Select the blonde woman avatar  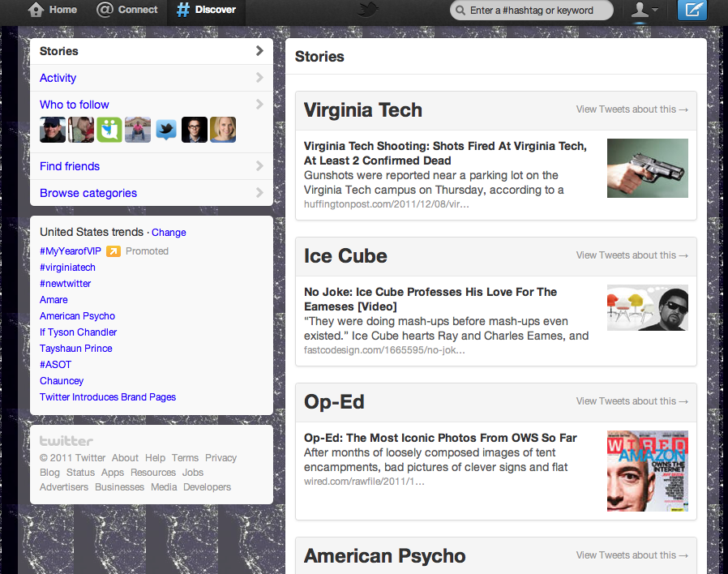click(223, 130)
